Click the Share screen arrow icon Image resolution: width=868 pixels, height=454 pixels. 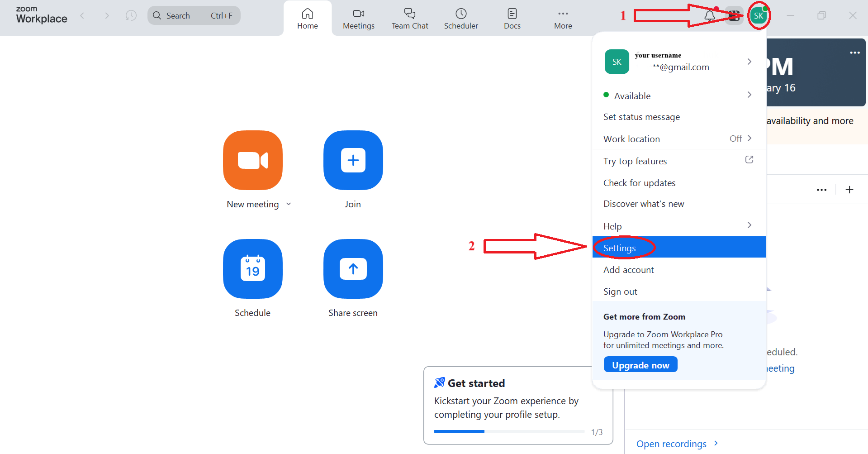click(x=353, y=269)
